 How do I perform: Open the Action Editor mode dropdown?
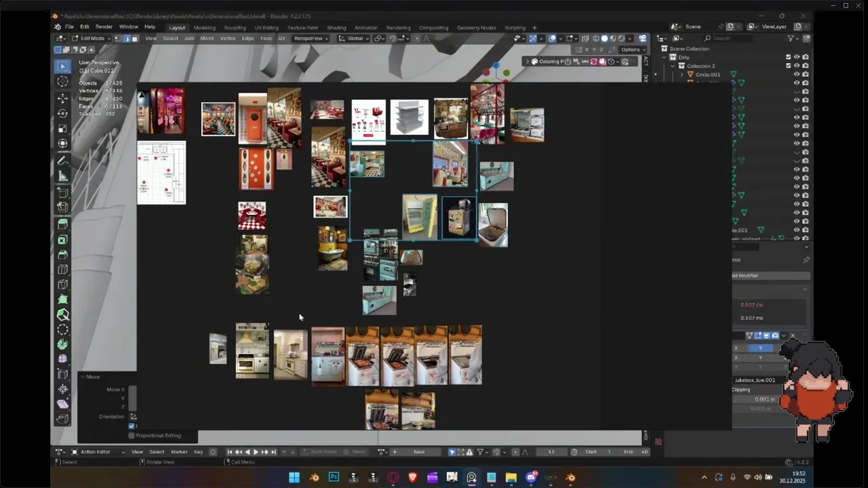[98, 452]
